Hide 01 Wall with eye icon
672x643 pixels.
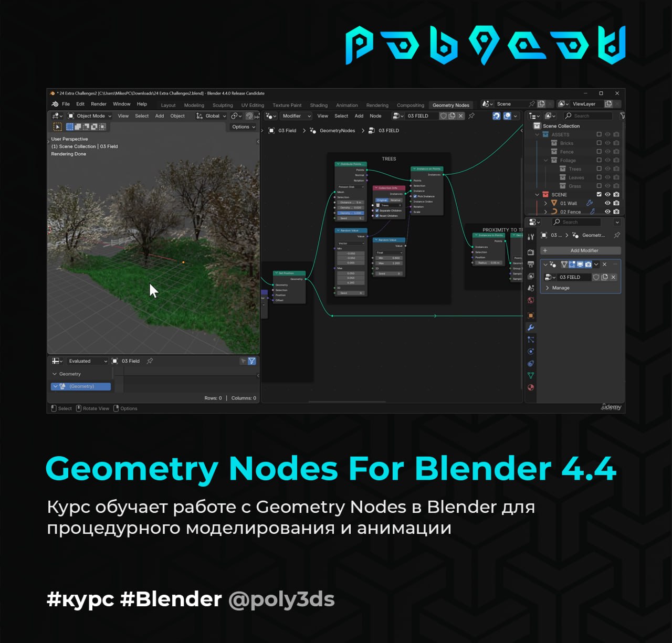(x=607, y=203)
